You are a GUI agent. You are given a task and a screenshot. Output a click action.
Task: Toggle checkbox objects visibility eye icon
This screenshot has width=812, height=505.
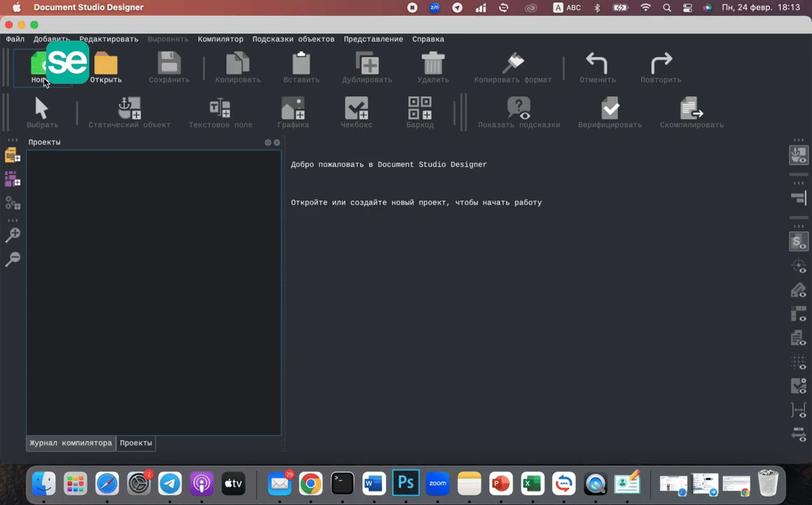point(799,386)
